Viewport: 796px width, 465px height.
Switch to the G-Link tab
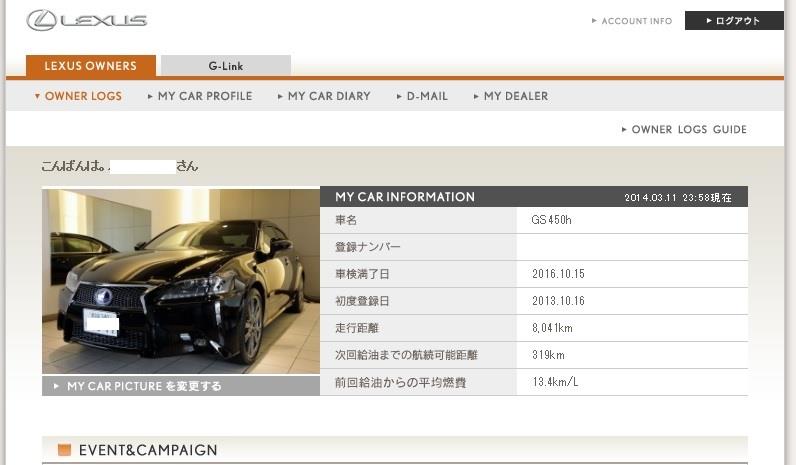pyautogui.click(x=226, y=66)
